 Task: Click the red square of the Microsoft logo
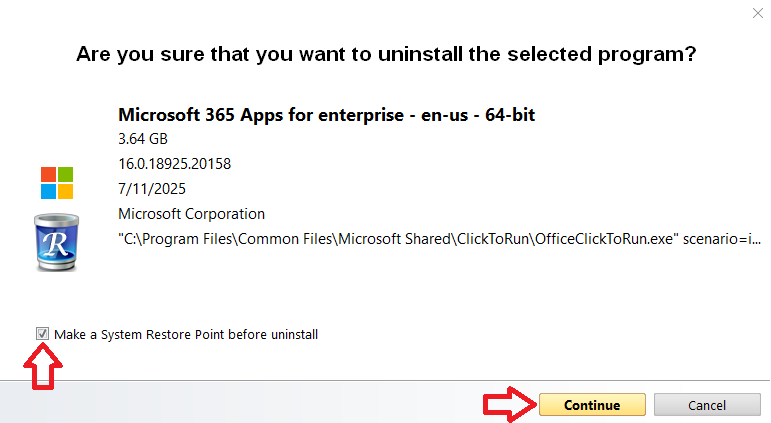click(48, 174)
